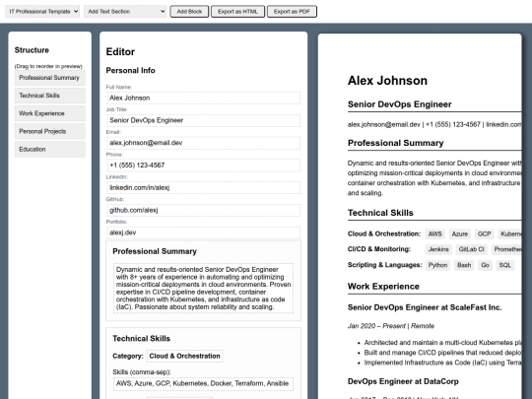
Task: Click the Python skill tag in preview
Action: tap(437, 265)
